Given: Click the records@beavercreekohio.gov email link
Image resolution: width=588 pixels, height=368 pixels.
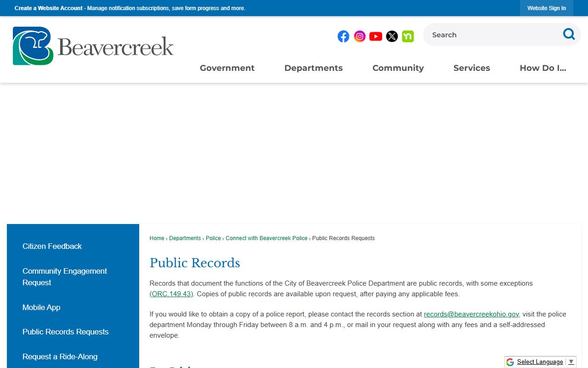Looking at the screenshot, I should 471,314.
